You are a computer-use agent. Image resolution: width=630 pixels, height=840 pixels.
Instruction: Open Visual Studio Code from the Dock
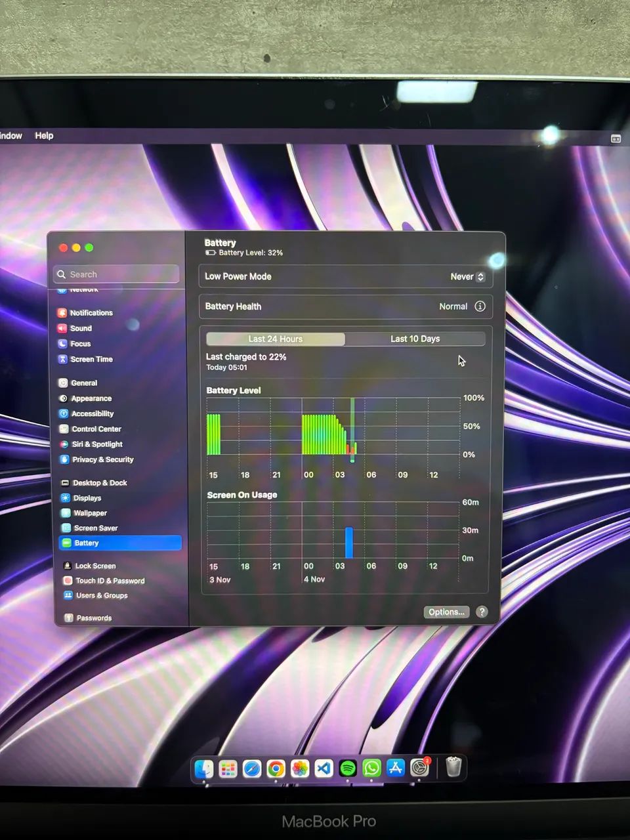point(324,767)
